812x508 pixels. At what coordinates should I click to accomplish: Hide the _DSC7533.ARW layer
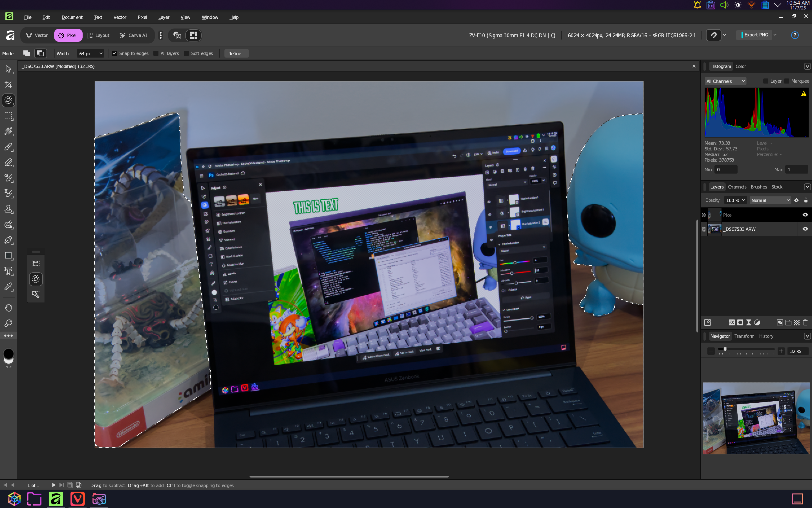(x=805, y=229)
